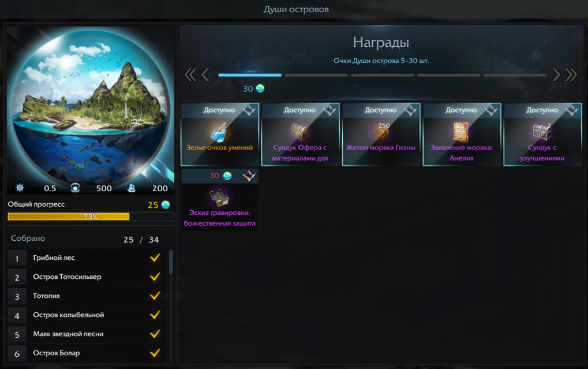Screen dimensions: 588x369
Task: Open Остров Тотосильвер list entry
Action: [87, 277]
